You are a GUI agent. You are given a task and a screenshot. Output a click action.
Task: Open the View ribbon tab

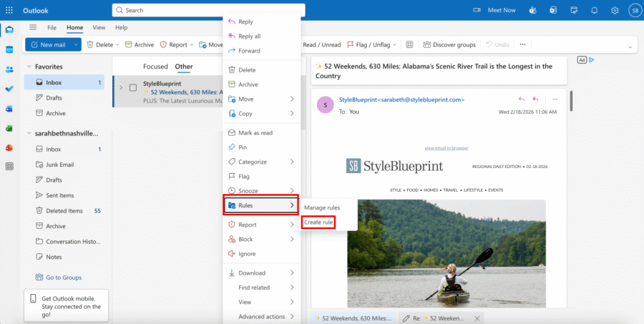(x=99, y=27)
